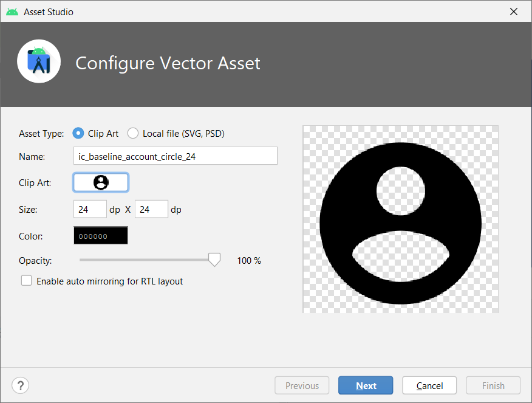Click the 100 % opacity value
This screenshot has width=532, height=403.
249,261
